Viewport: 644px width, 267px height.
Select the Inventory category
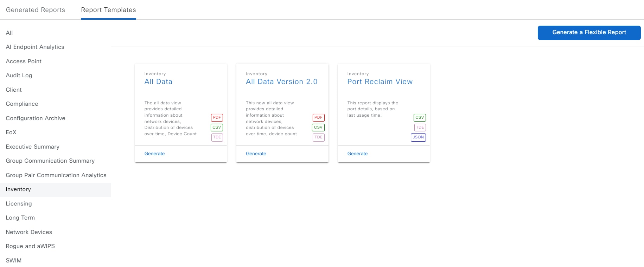(x=56, y=189)
